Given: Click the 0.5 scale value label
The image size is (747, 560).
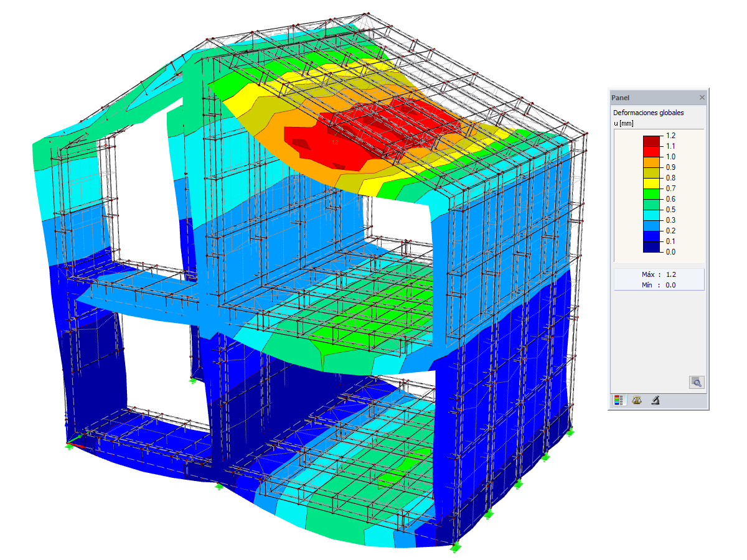Looking at the screenshot, I should point(671,210).
